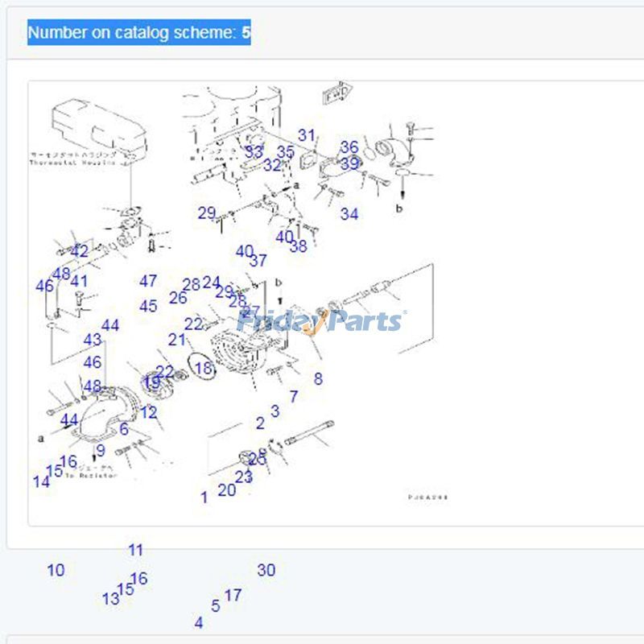
Task: Select part number 36 on the schematic
Action: [349, 147]
